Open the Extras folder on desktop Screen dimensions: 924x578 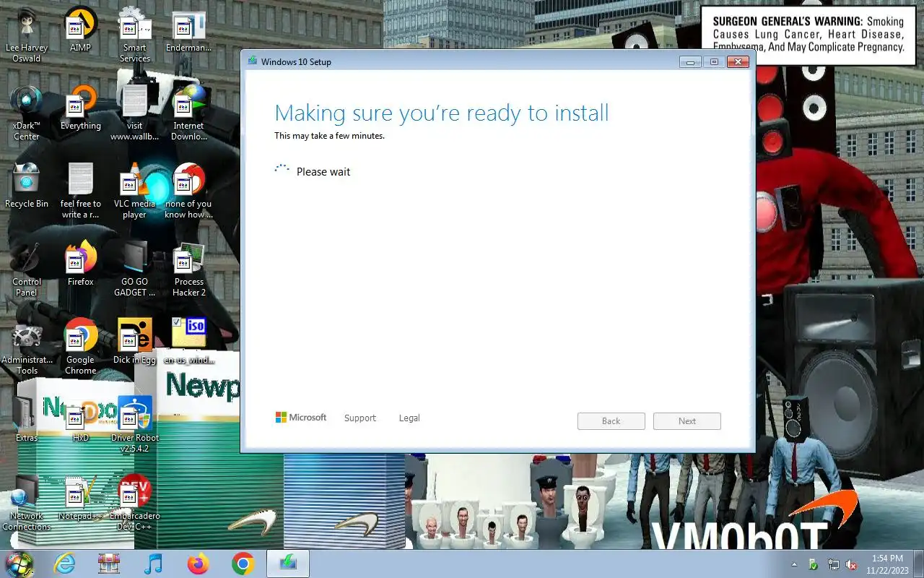tap(27, 420)
